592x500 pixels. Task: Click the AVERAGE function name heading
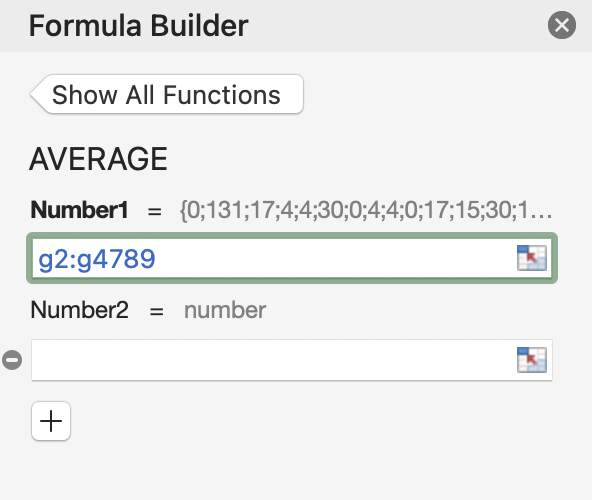(98, 159)
